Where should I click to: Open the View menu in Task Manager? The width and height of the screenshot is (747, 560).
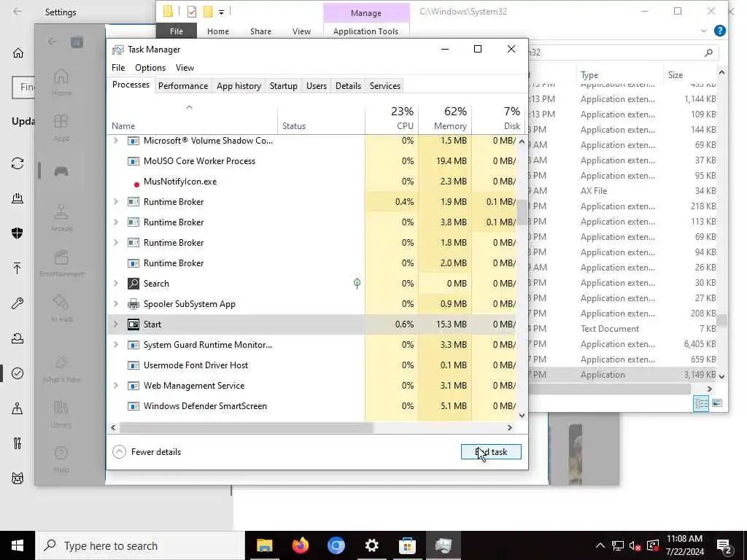click(185, 68)
